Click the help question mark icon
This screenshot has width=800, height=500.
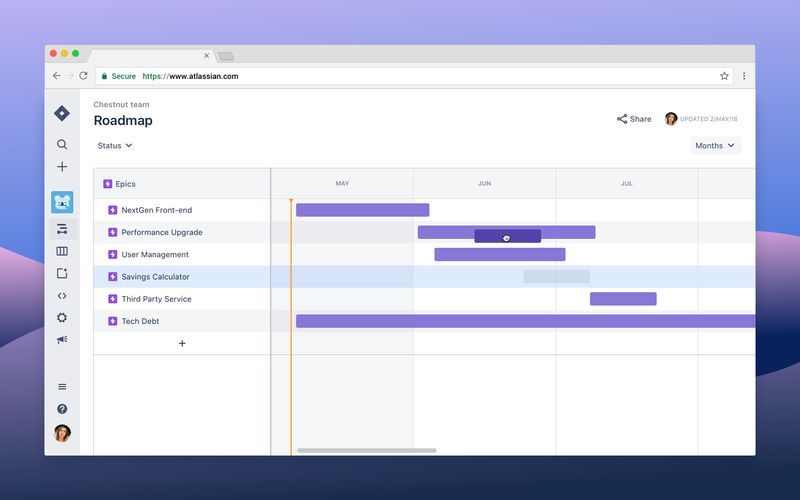tap(62, 409)
